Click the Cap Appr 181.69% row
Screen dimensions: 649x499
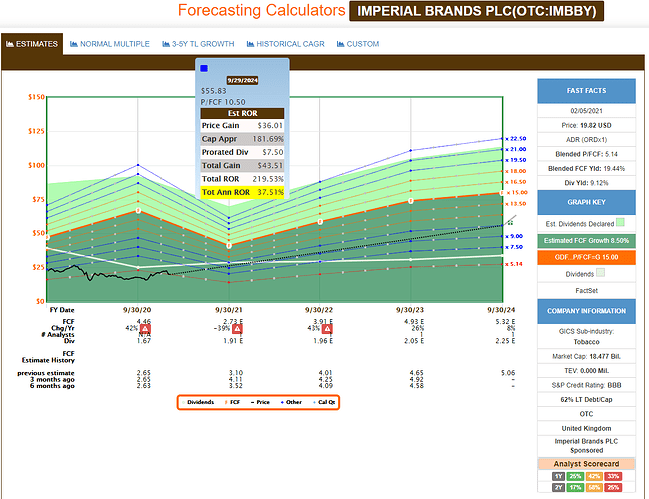(x=243, y=139)
